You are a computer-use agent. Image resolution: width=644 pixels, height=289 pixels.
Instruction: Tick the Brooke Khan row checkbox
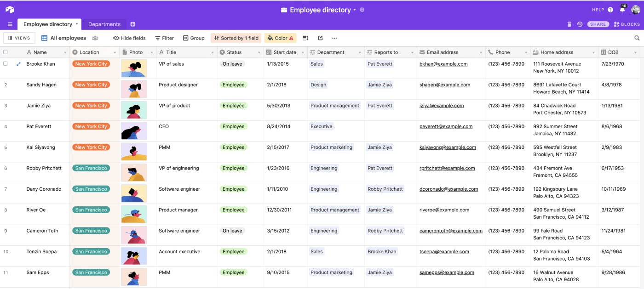click(6, 64)
